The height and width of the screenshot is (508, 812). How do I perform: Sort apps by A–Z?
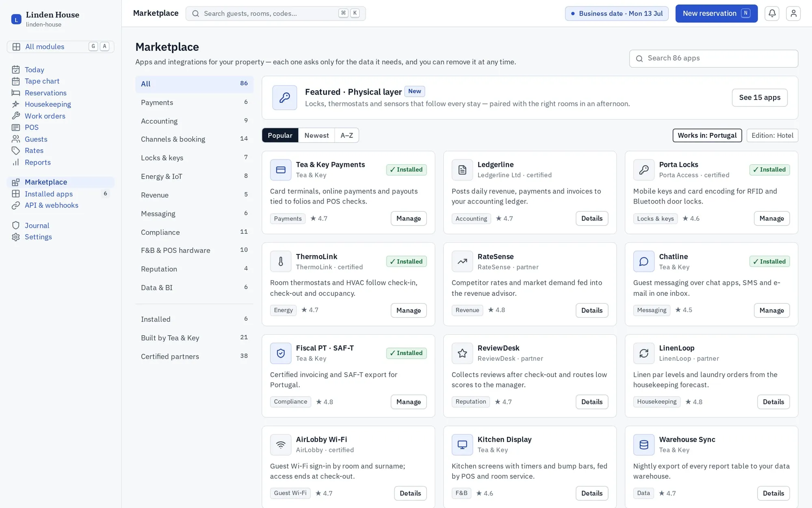[x=347, y=135]
